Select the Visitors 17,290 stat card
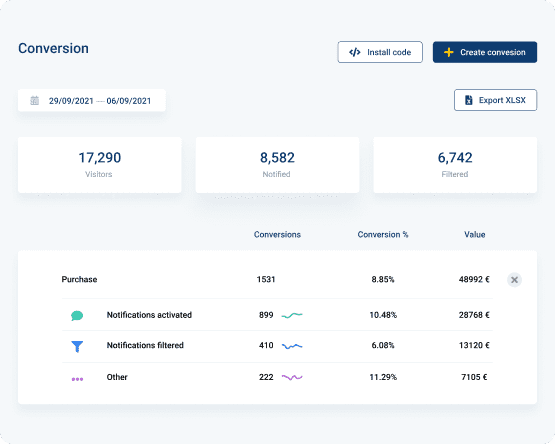555x444 pixels. coord(99,165)
